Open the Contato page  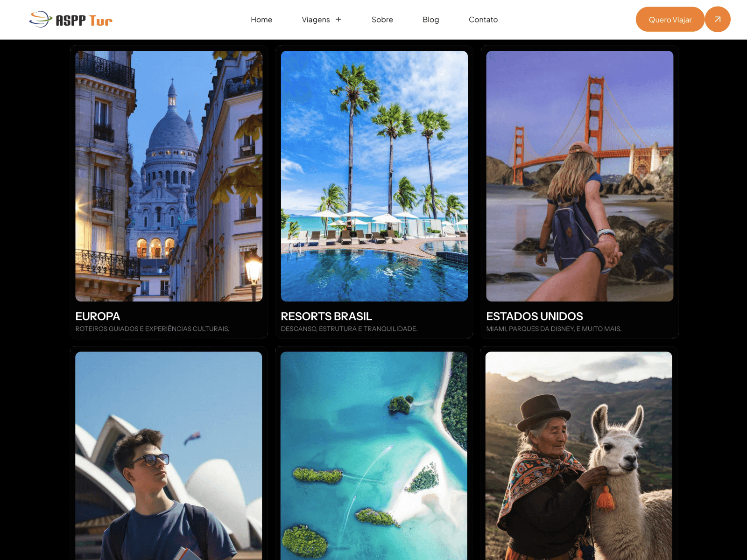483,20
